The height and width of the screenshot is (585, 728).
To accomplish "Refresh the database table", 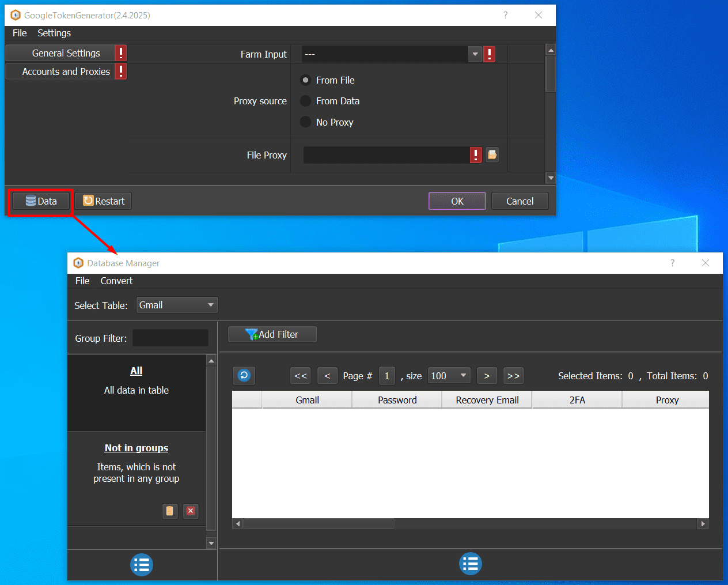I will (x=244, y=376).
